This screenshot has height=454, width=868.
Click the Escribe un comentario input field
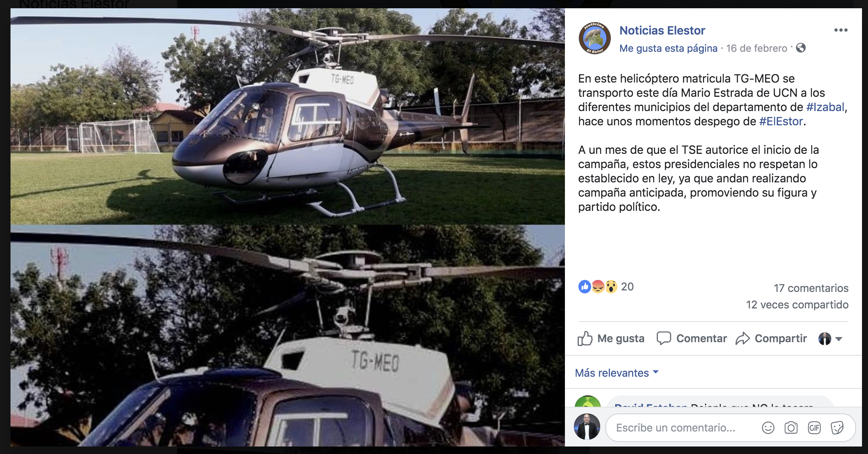click(x=683, y=428)
